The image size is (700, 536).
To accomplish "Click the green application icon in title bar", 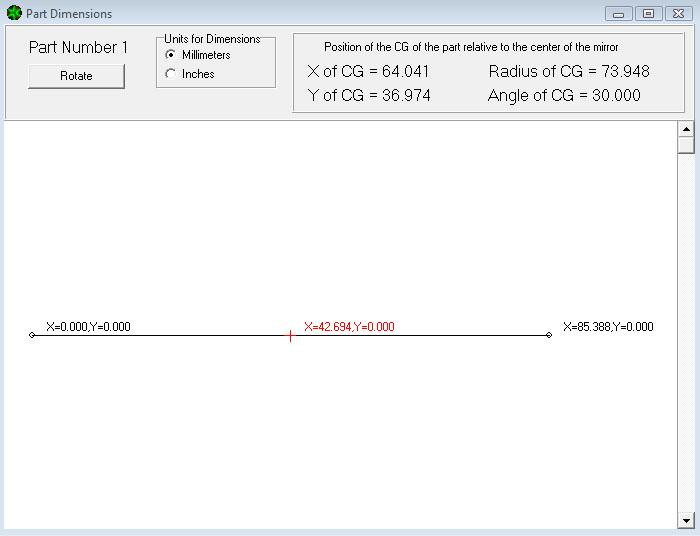I will 14,13.
